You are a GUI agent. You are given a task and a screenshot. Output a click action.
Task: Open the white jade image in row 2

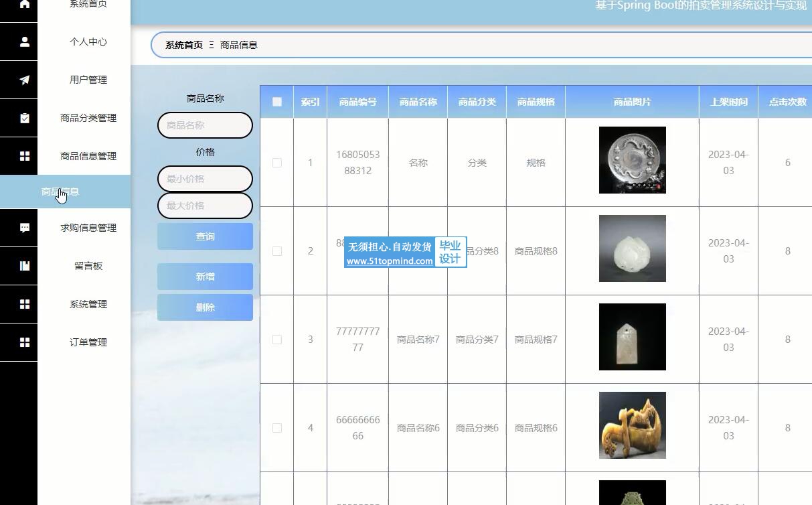(x=633, y=248)
